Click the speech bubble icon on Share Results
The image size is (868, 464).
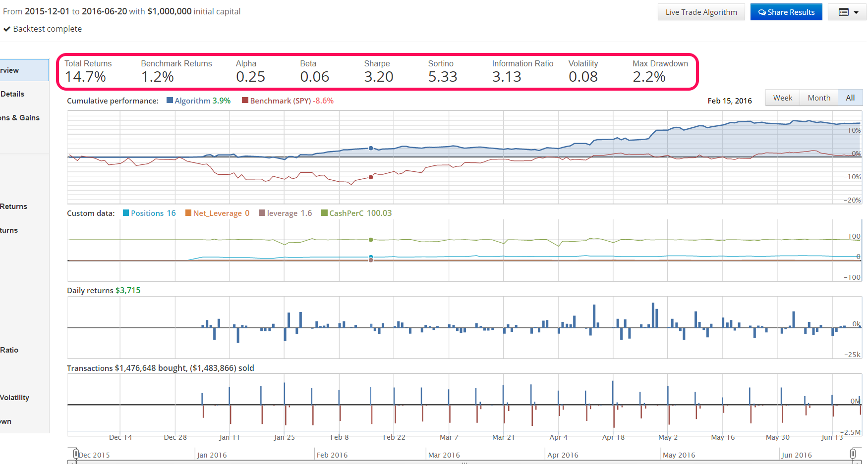(761, 12)
